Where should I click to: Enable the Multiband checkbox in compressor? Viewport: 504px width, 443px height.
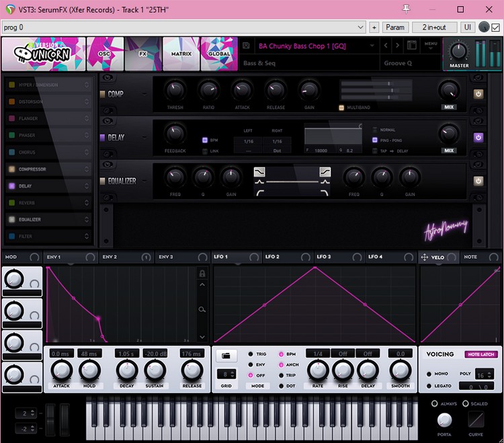click(x=342, y=108)
